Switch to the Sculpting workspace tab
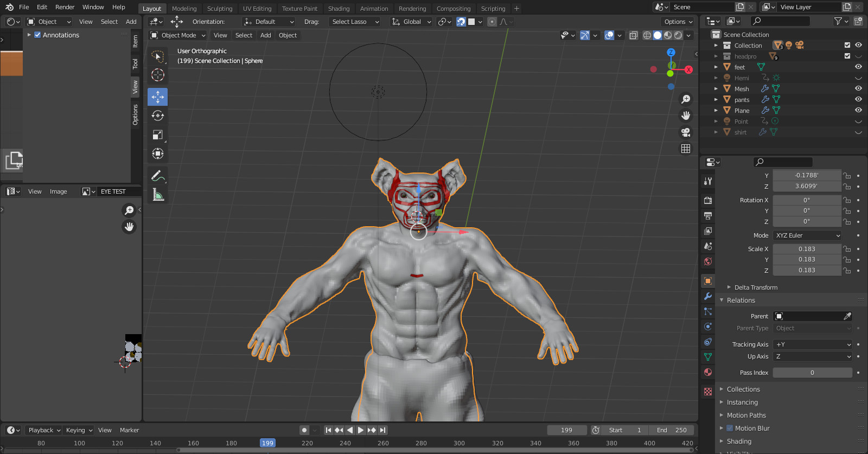The width and height of the screenshot is (868, 454). (x=219, y=9)
